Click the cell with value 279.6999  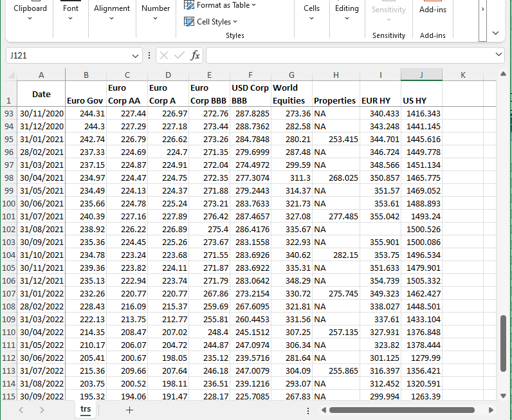250,152
